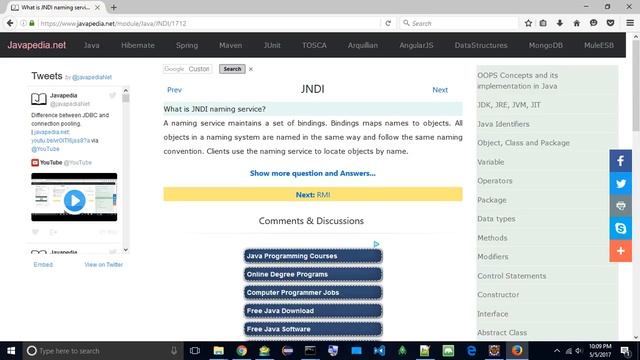
Task: Open Task View in the taskbar
Action: (195, 351)
